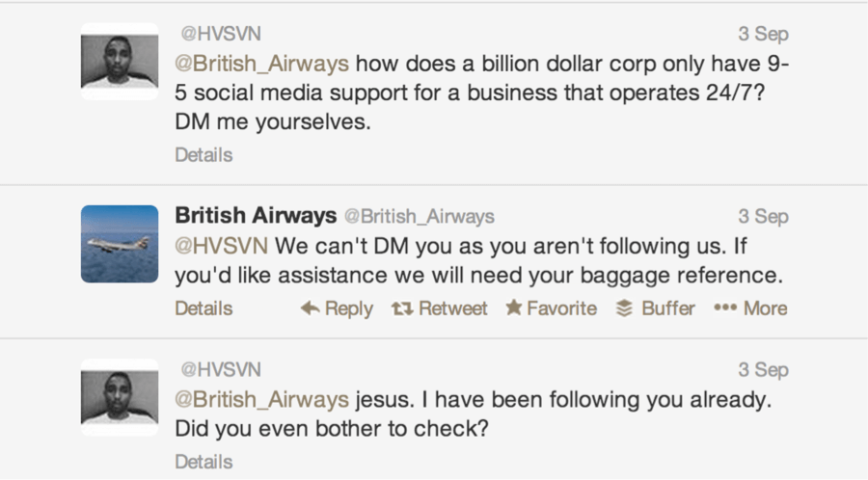The width and height of the screenshot is (868, 480).
Task: Click the Retweet arrows icon
Action: (x=400, y=308)
